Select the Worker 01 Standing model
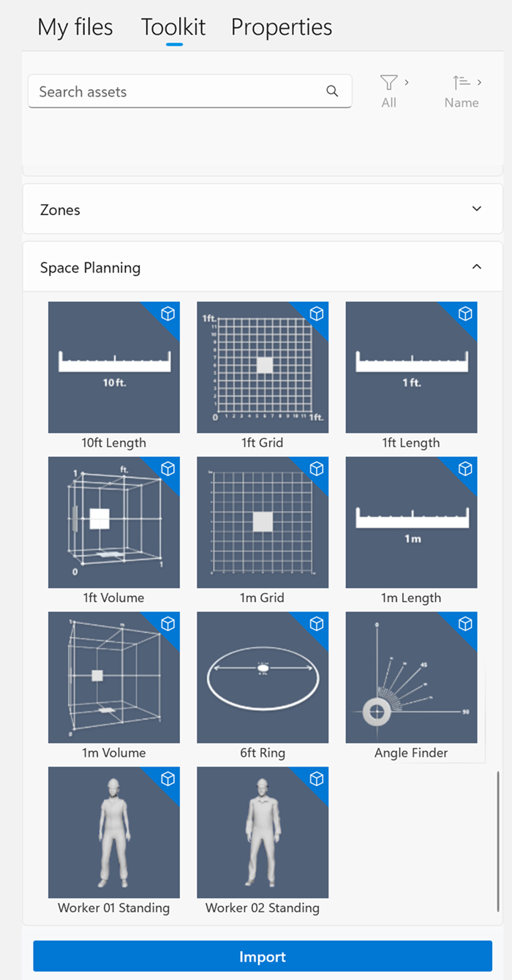 pyautogui.click(x=114, y=832)
